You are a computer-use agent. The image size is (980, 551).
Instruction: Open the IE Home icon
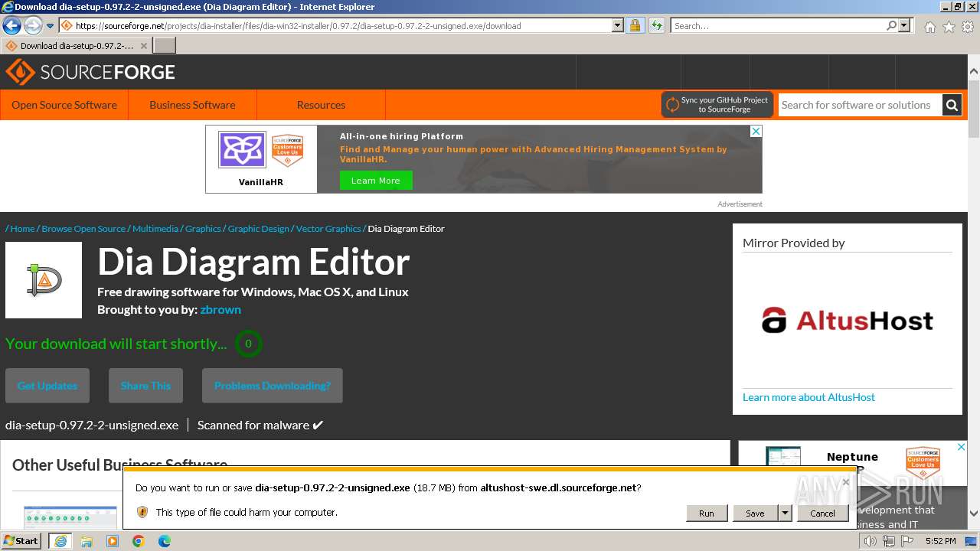coord(929,27)
